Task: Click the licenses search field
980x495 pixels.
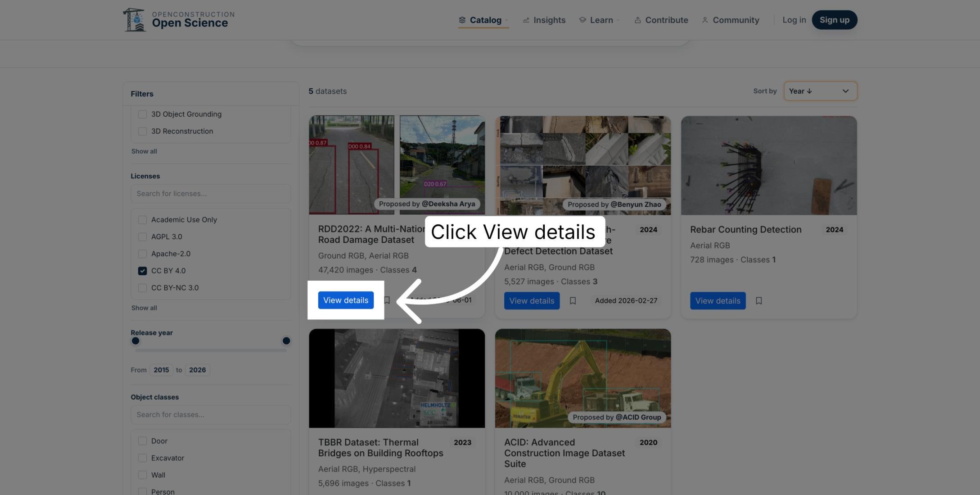Action: point(211,194)
